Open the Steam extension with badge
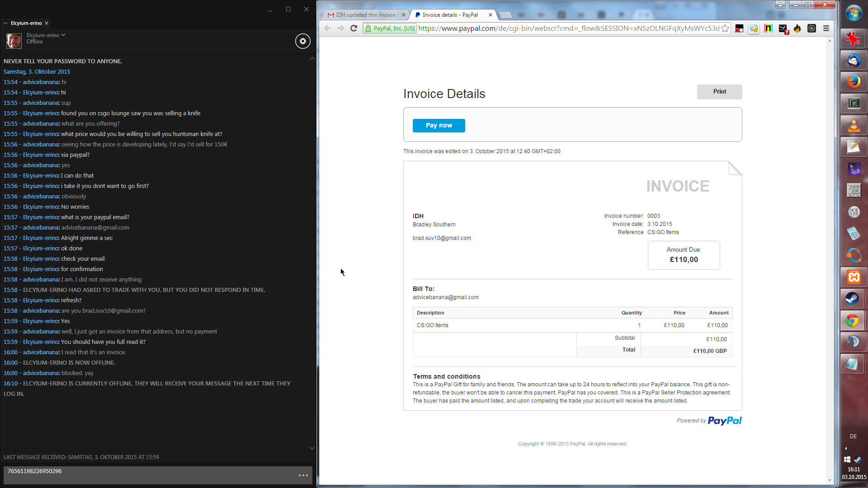 (x=783, y=29)
